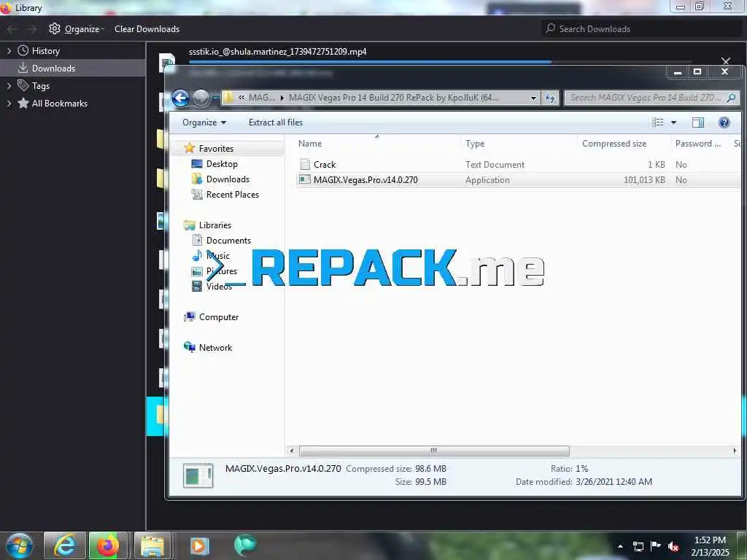The image size is (747, 560).
Task: Cancel the ssstik.io mp4 download
Action: pos(726,61)
